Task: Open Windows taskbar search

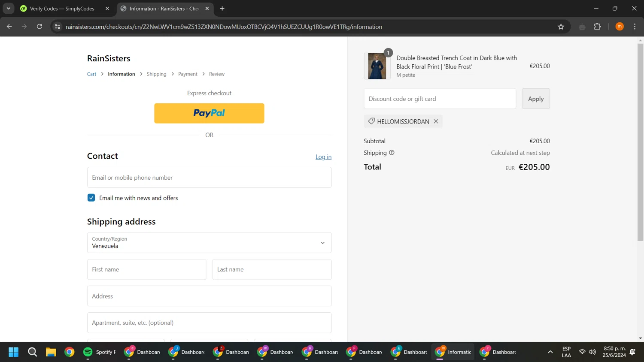Action: click(32, 352)
